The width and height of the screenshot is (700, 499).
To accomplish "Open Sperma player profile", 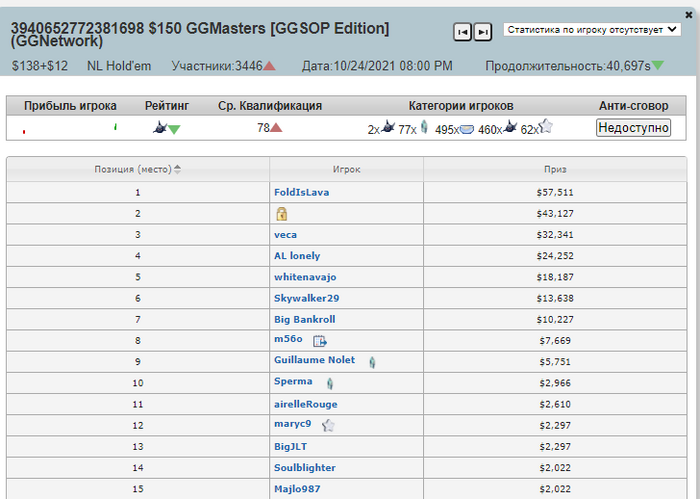I will 293,381.
